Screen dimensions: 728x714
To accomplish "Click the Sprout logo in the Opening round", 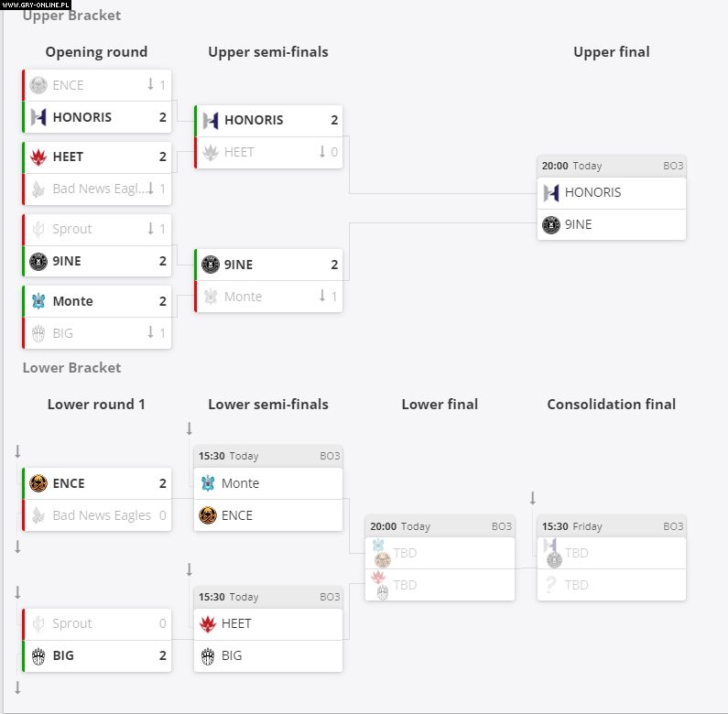I will [38, 230].
